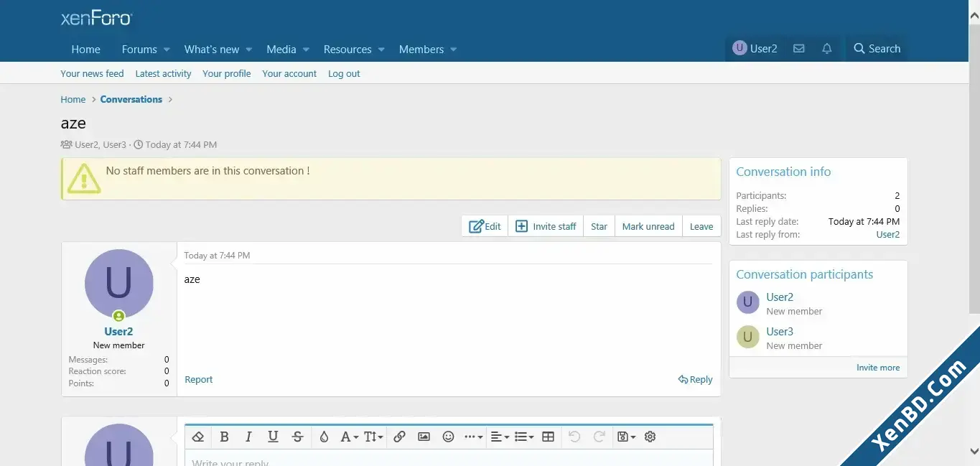Open the What's new navigation item

212,50
